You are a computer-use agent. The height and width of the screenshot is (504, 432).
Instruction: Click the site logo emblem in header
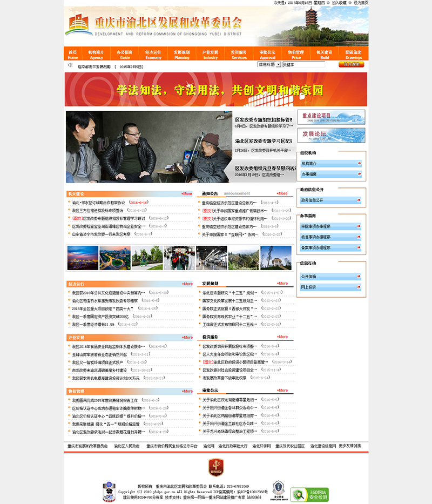click(x=79, y=24)
